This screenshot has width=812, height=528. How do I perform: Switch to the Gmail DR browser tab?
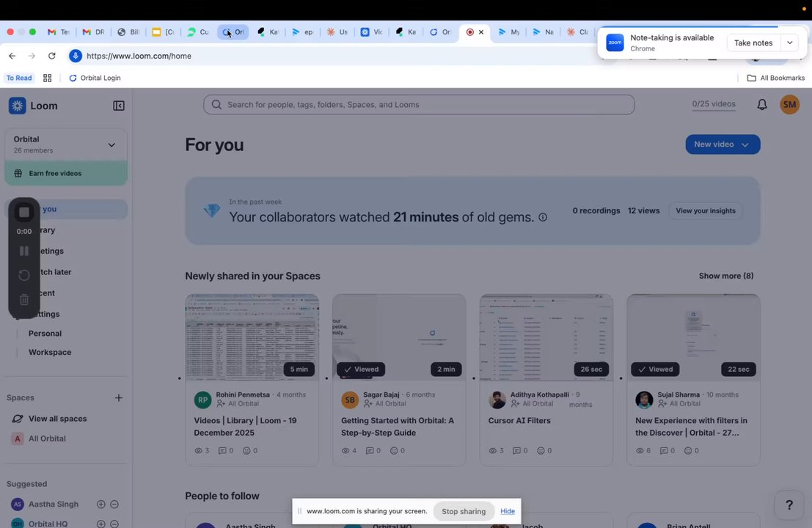[93, 32]
